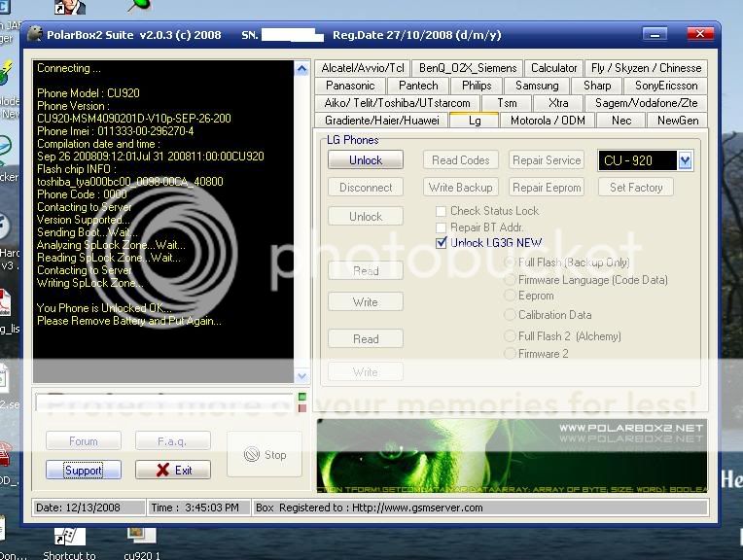Switch to Motorola / ODM tab
743x560 pixels.
click(x=548, y=121)
